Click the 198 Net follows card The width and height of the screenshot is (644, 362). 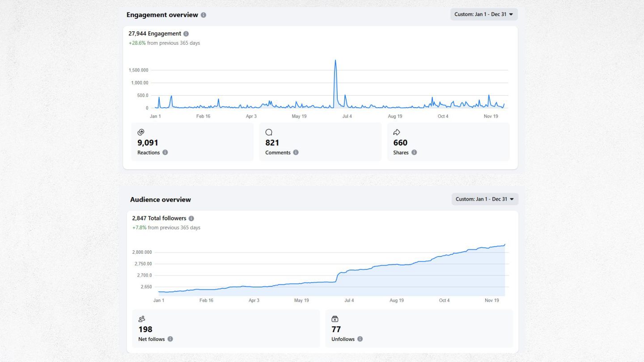coord(226,328)
